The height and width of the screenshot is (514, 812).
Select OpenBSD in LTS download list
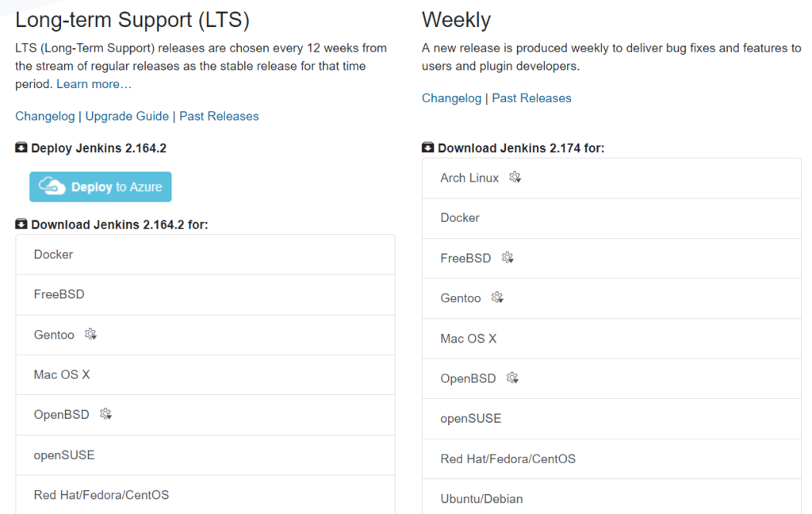pos(205,415)
